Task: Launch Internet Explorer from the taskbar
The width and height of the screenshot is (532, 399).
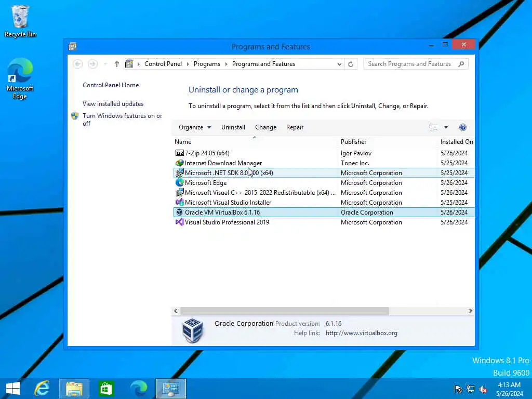Action: (x=42, y=389)
